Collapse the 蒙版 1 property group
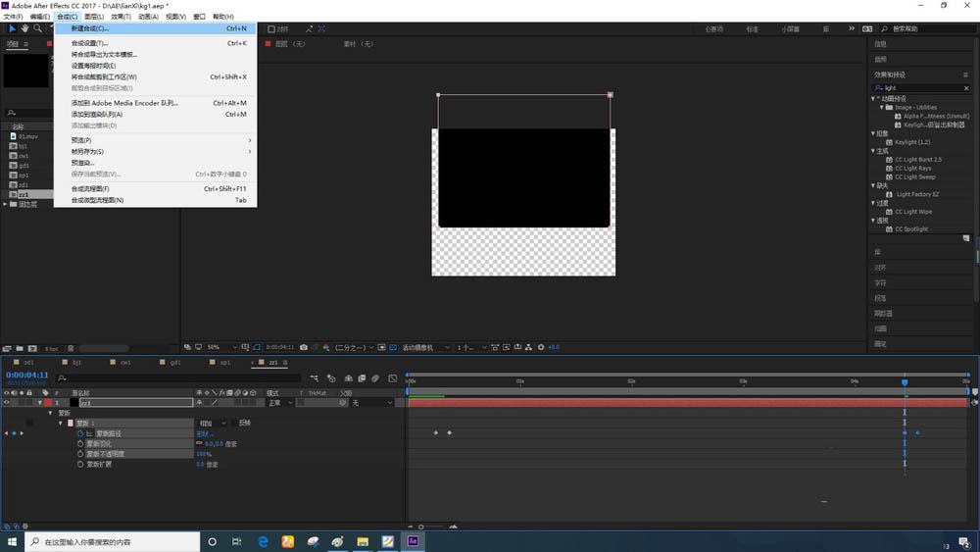The height and width of the screenshot is (552, 980). pyautogui.click(x=60, y=423)
